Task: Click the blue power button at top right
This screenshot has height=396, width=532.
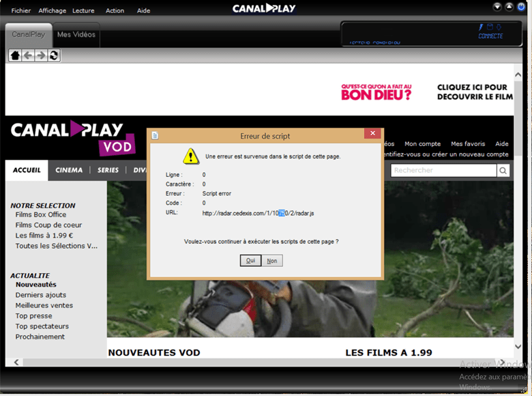Action: [x=522, y=8]
